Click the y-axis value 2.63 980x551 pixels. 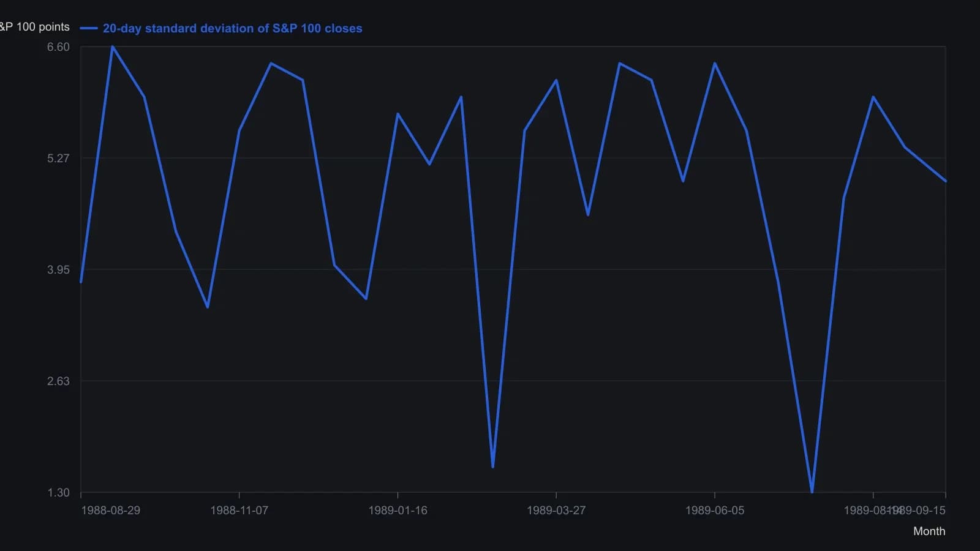coord(58,381)
